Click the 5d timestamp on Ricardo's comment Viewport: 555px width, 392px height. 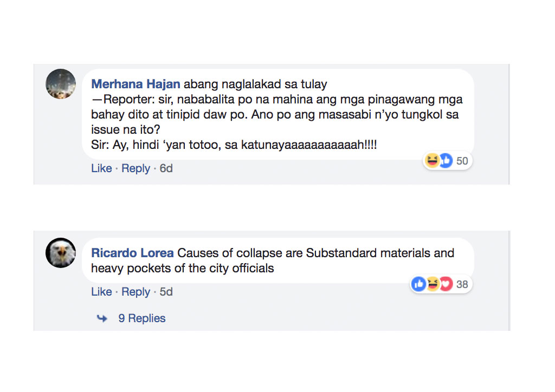tap(166, 292)
